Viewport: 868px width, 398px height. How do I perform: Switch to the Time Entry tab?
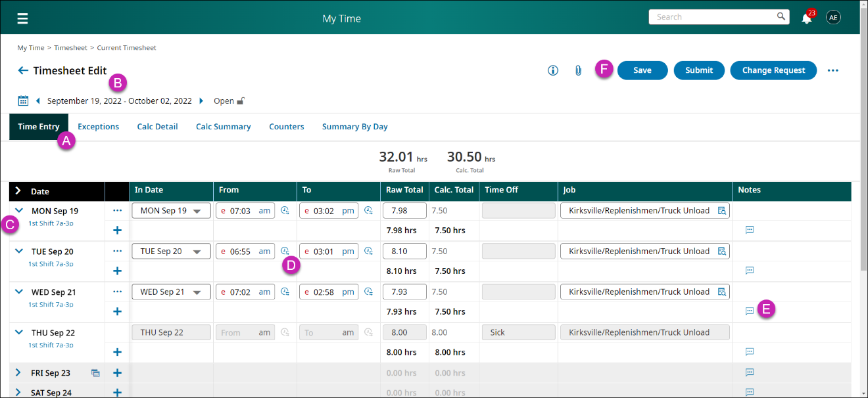[39, 127]
